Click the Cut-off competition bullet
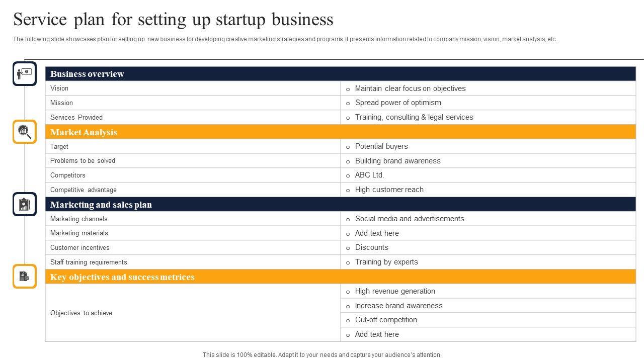This screenshot has height=362, width=644. point(386,320)
